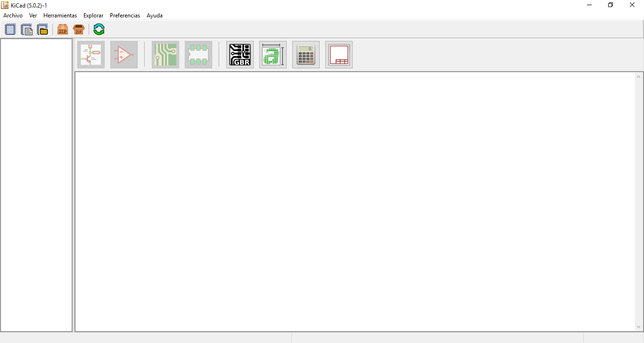Open the GerbView Gerber viewer
The height and width of the screenshot is (343, 644).
pyautogui.click(x=240, y=55)
